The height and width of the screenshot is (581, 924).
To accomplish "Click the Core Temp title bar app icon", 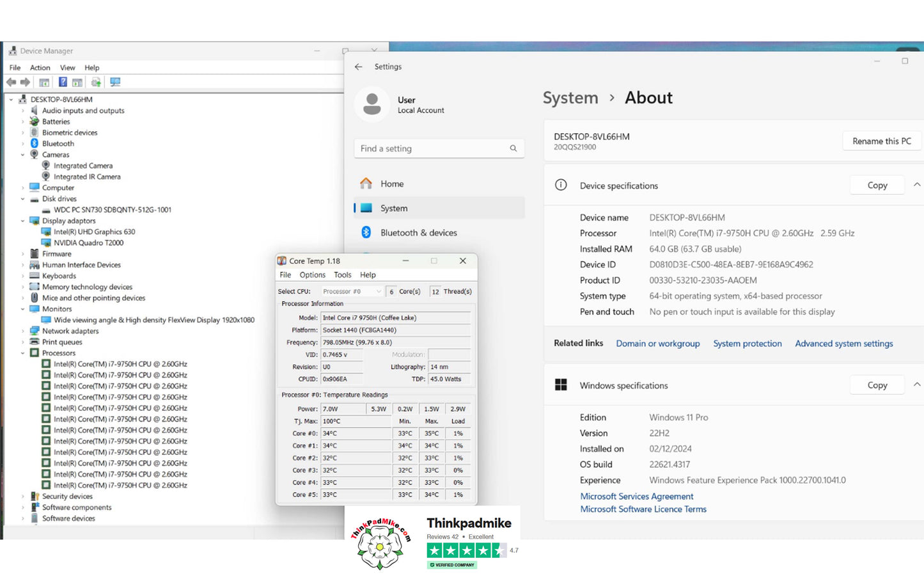I will coord(281,261).
